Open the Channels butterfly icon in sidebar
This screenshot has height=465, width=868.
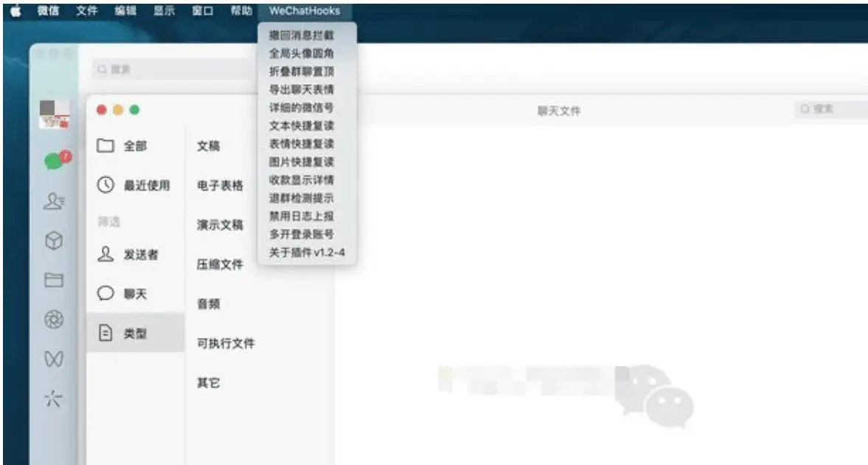[54, 359]
